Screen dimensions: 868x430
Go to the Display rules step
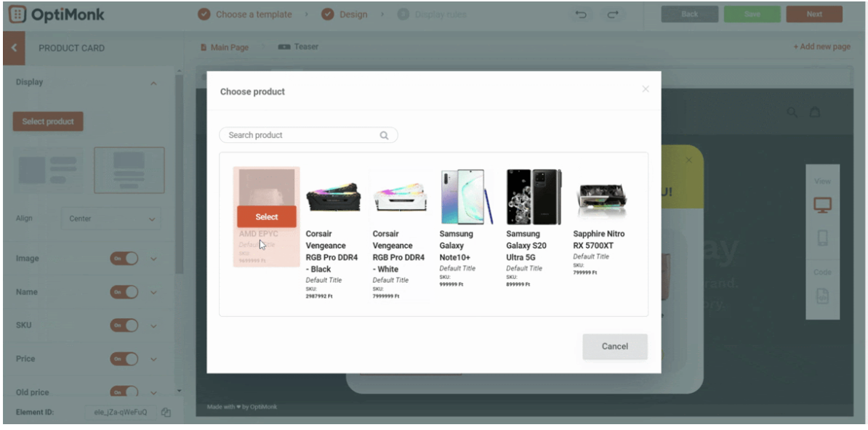432,15
